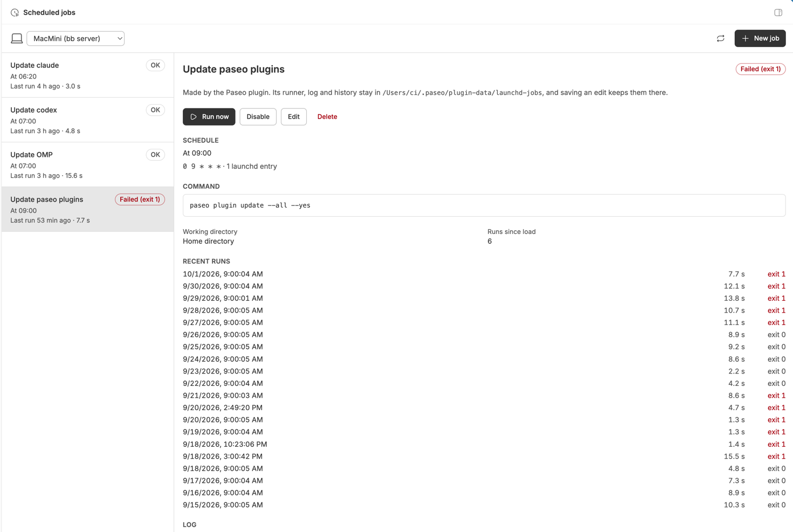Disable the Update paseo plugins job
Image resolution: width=793 pixels, height=532 pixels.
click(x=258, y=116)
